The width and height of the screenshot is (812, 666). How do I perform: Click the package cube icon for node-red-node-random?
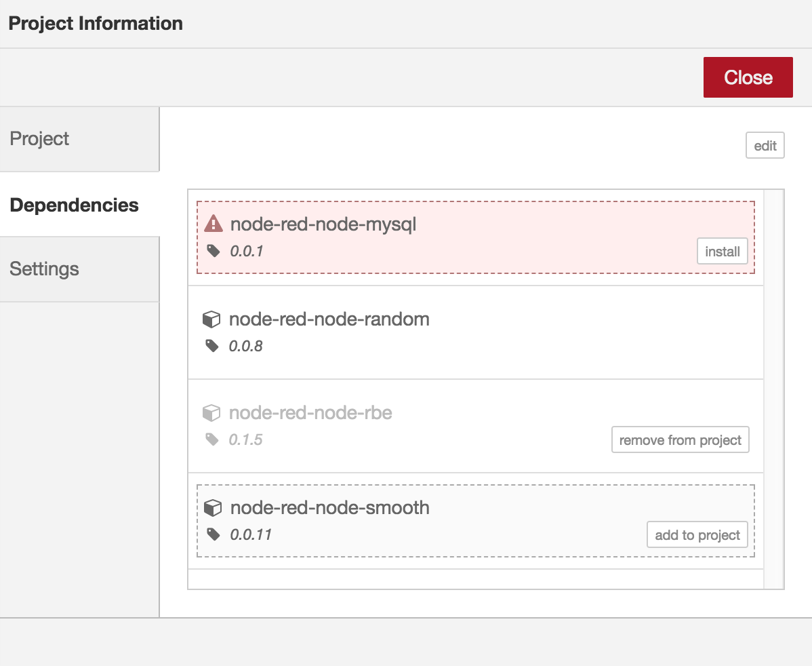point(212,319)
